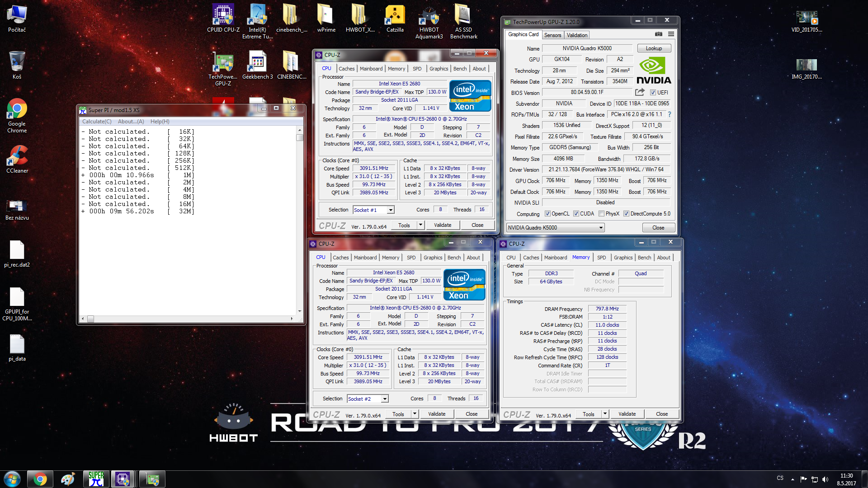
Task: Open TechPowerUp GPU-Z desktop shortcut
Action: point(223,69)
